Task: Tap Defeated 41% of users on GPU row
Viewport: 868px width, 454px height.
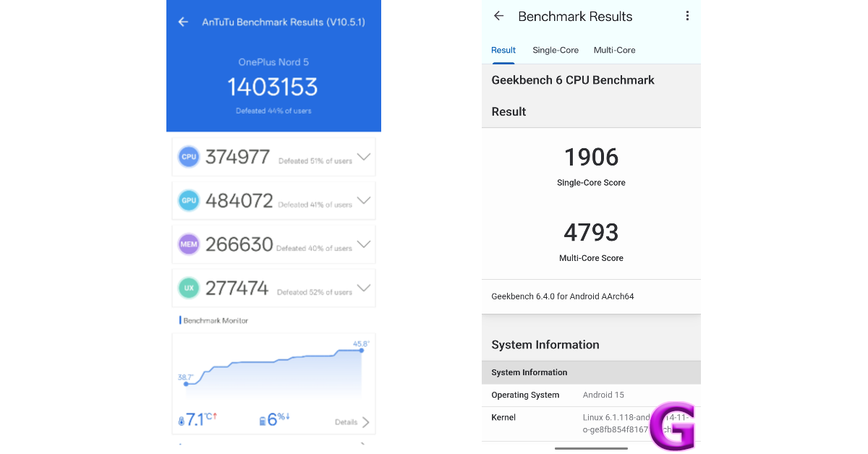Action: (315, 205)
